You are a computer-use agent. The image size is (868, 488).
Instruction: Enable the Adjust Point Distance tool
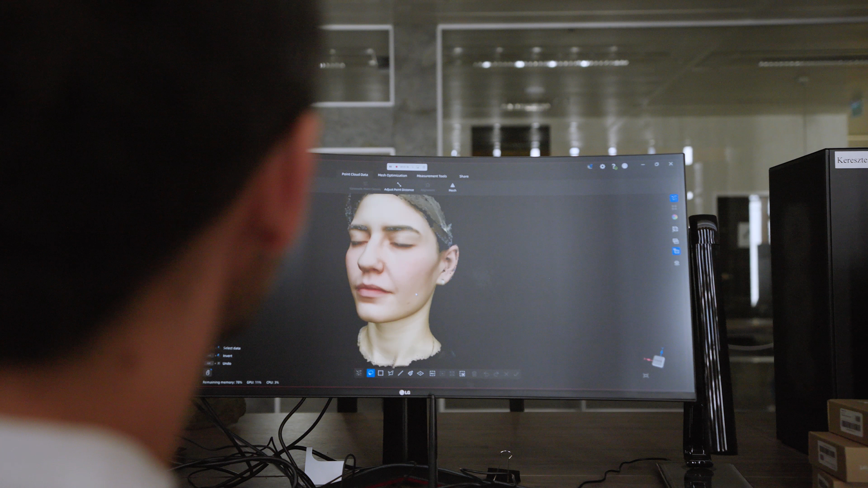click(x=400, y=188)
